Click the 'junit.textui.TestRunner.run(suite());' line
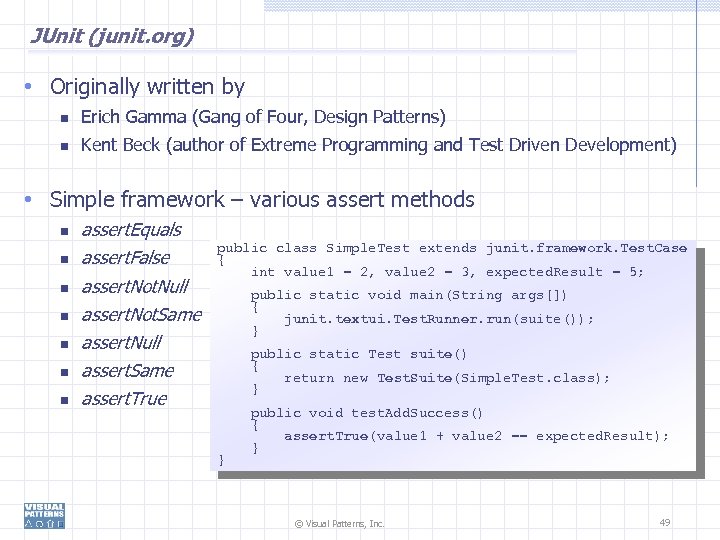The width and height of the screenshot is (720, 540). click(x=439, y=319)
